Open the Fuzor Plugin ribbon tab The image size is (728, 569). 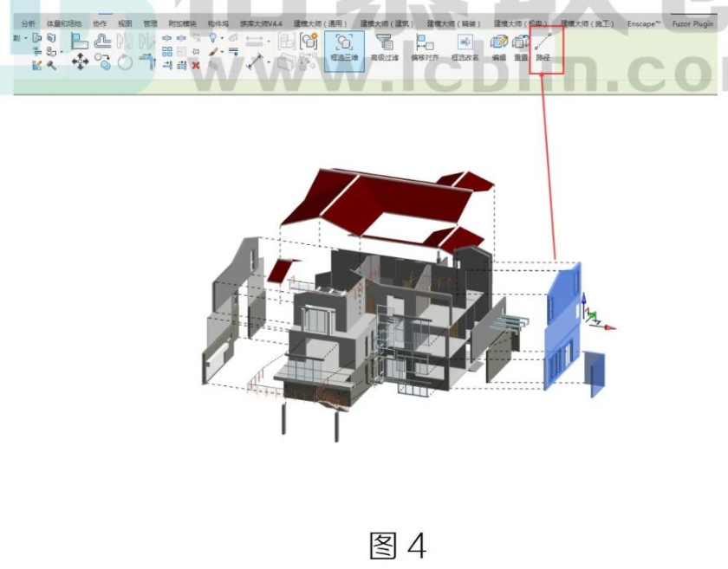coord(692,23)
